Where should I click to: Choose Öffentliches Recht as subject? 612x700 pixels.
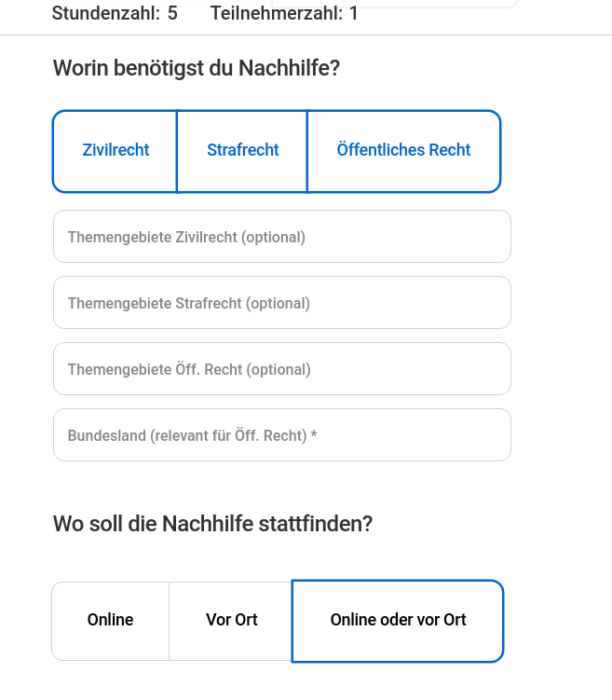click(403, 151)
